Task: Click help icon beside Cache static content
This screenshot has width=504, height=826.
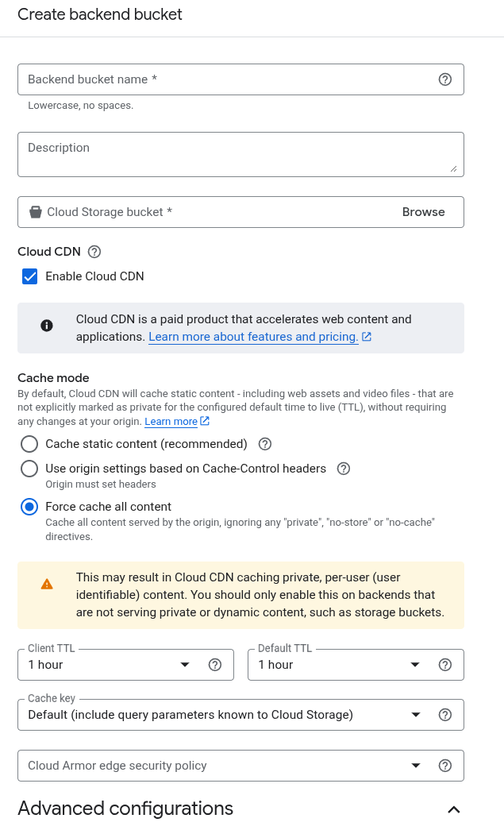Action: [x=265, y=444]
